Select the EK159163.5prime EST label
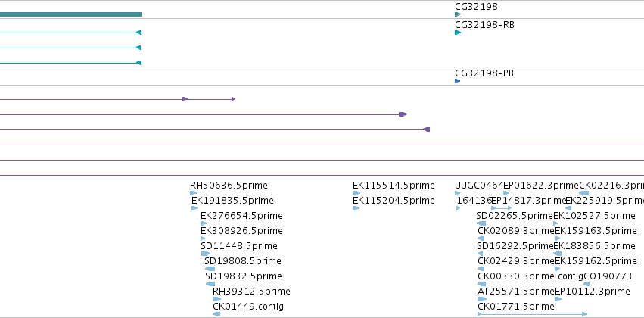Image resolution: width=644 pixels, height=318 pixels. point(596,231)
